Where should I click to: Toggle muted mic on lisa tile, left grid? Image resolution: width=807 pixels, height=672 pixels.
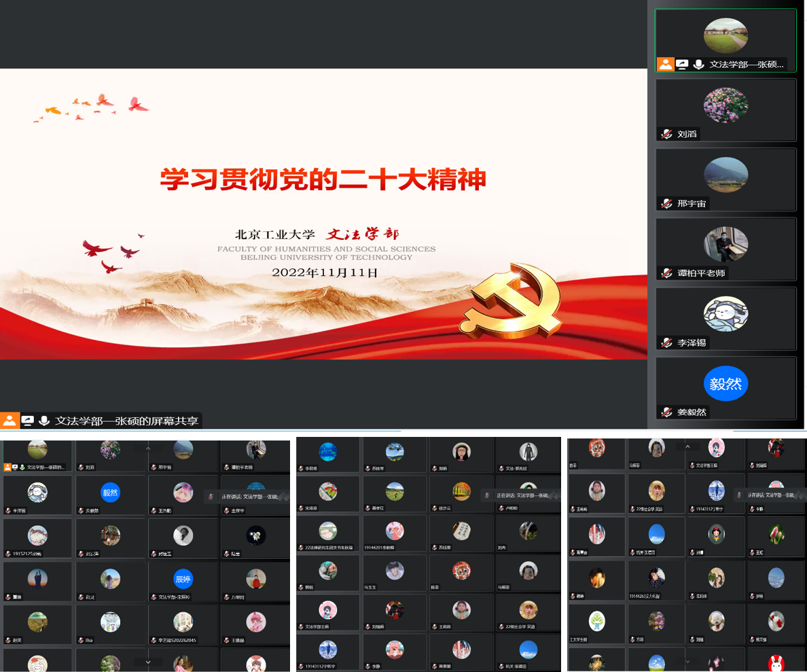81,640
